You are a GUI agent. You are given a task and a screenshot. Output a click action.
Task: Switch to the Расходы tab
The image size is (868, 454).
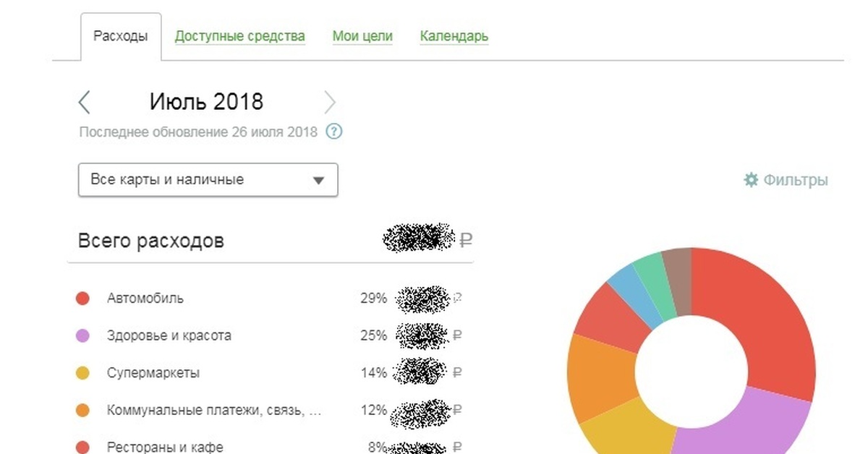point(121,36)
